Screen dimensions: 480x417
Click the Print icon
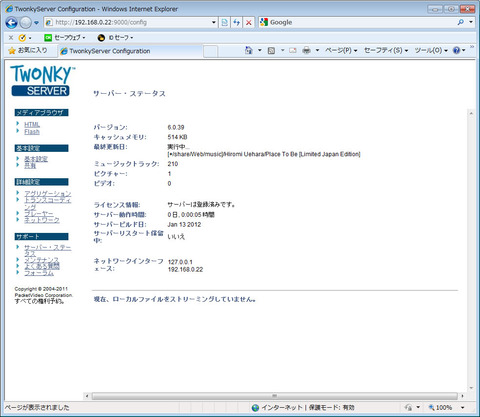click(x=306, y=50)
